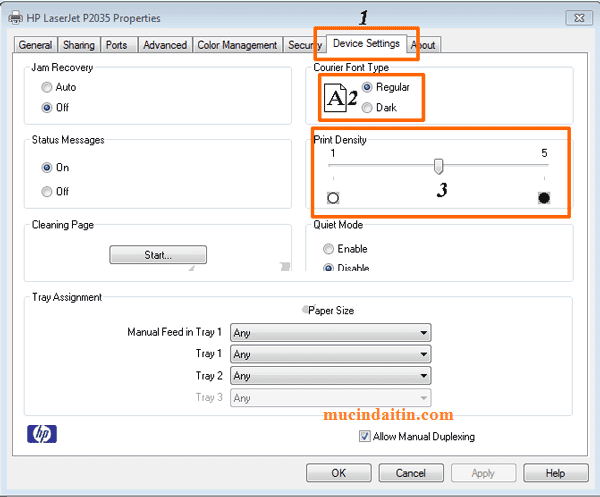
Task: Click the Status Messages group label
Action: (x=68, y=140)
